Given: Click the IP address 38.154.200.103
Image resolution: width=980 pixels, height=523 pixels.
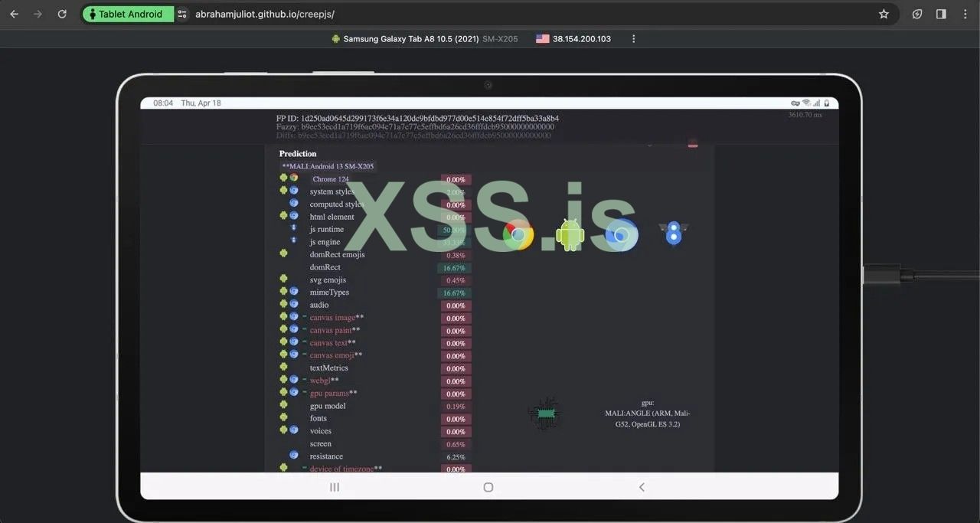Looking at the screenshot, I should 582,38.
